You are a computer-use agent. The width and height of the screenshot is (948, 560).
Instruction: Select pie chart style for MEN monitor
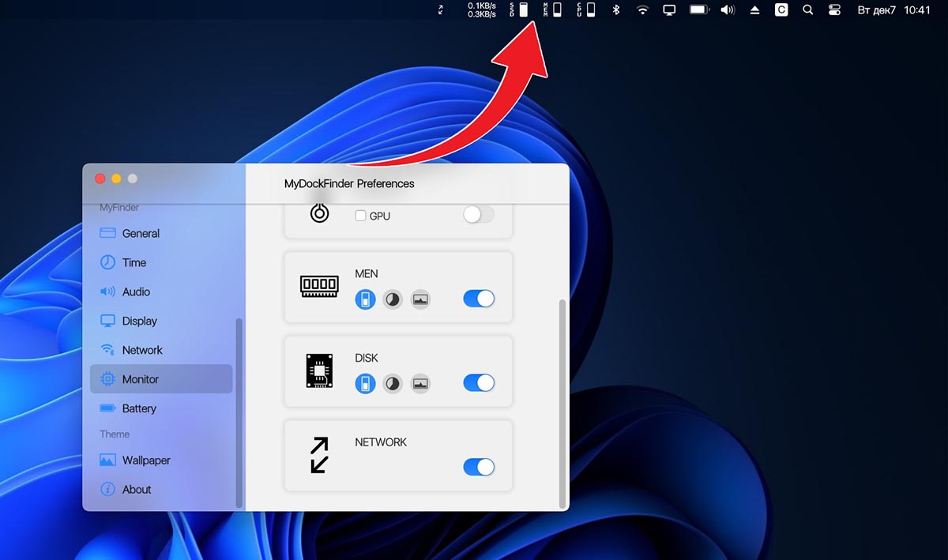click(x=393, y=299)
